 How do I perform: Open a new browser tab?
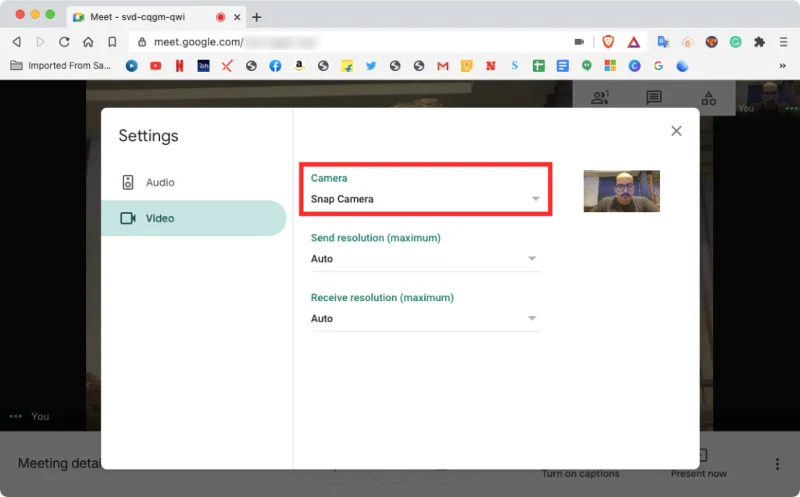pyautogui.click(x=257, y=17)
